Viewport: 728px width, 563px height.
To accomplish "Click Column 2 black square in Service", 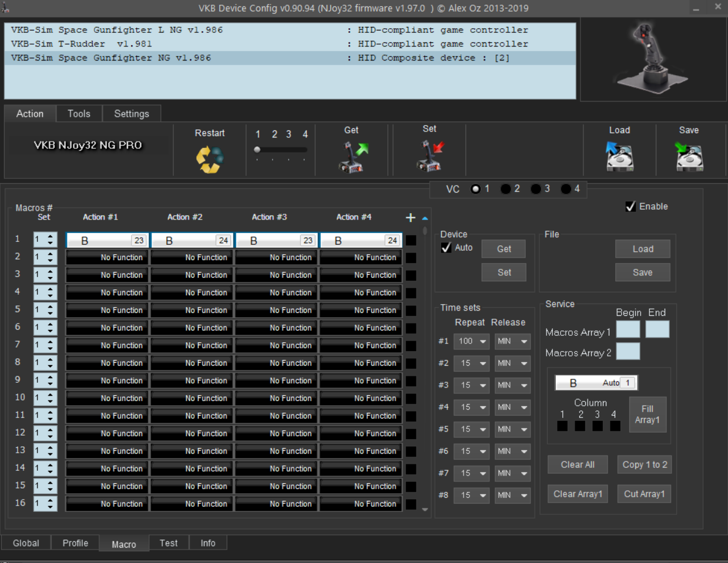I will tap(580, 426).
